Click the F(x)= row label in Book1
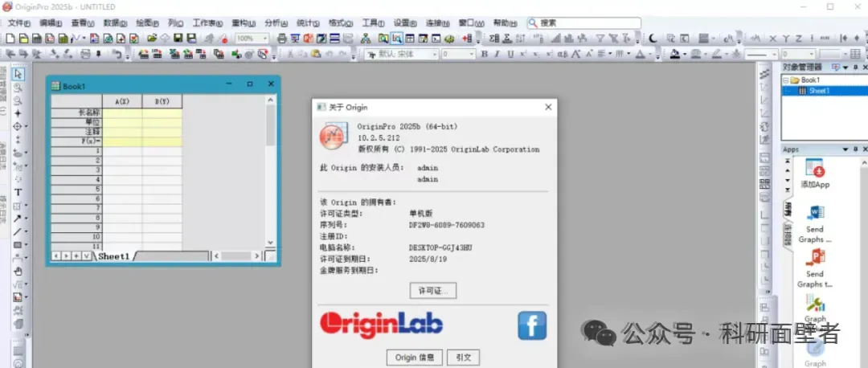This screenshot has height=368, width=868. (77, 141)
